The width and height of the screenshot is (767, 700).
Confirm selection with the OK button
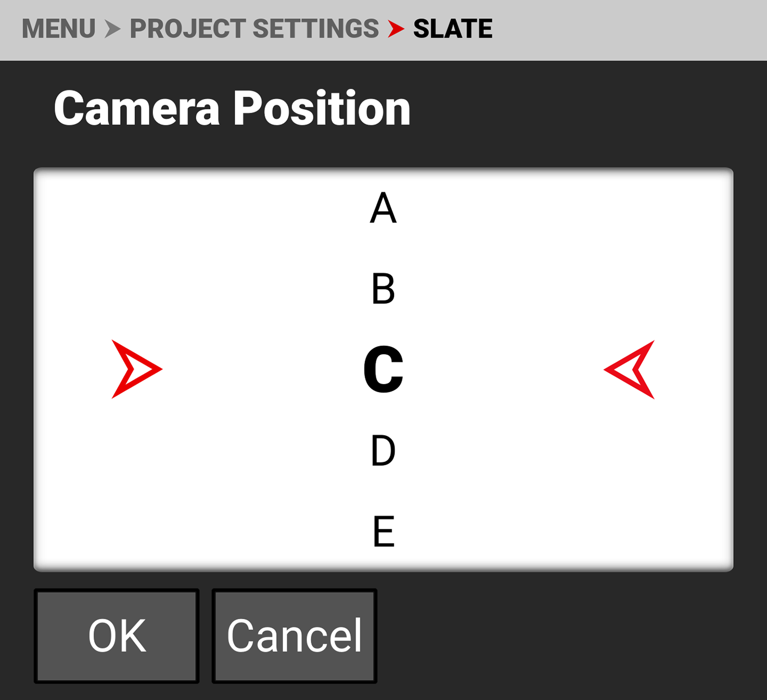click(x=117, y=636)
